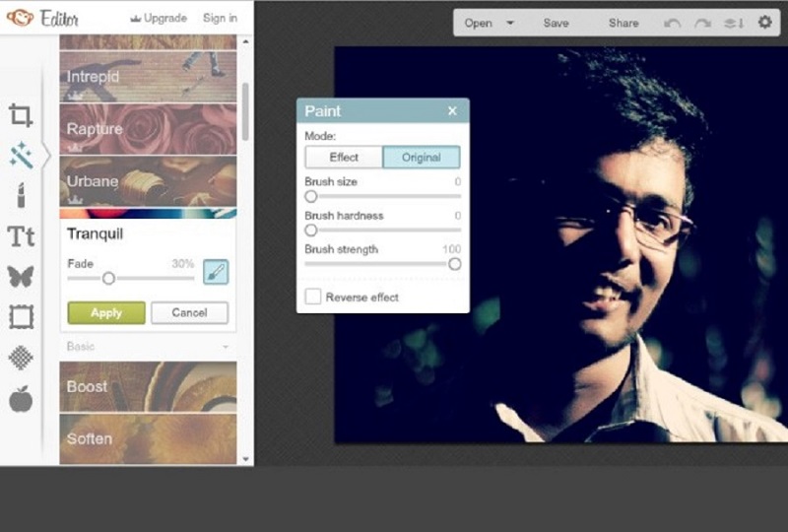Enable the Reverse effect checkbox

point(313,297)
